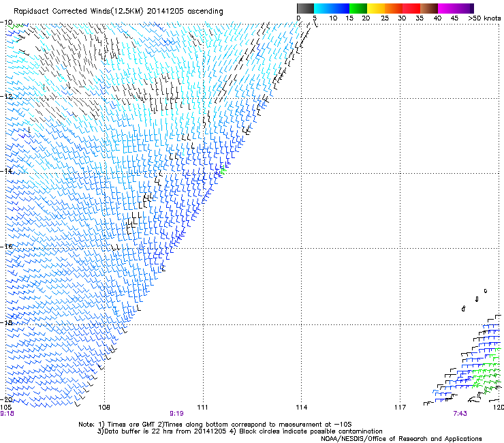Click the '15' legend scale label

click(x=349, y=18)
